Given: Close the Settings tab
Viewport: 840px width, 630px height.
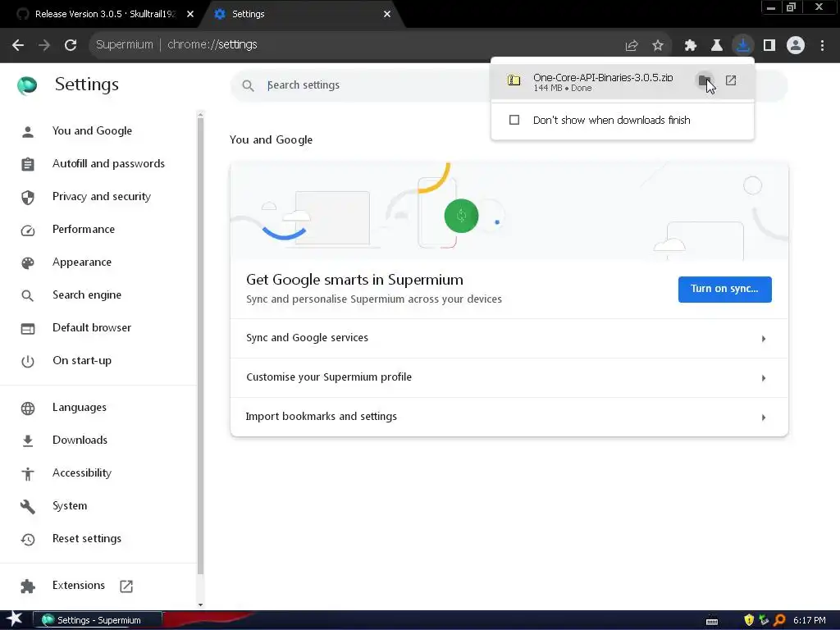Looking at the screenshot, I should pyautogui.click(x=387, y=15).
